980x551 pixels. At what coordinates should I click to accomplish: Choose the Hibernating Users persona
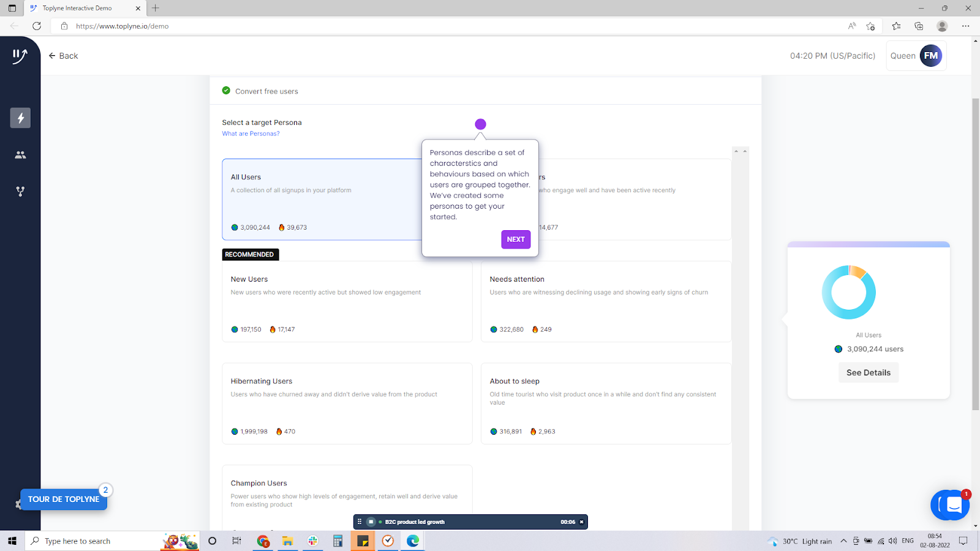(347, 403)
